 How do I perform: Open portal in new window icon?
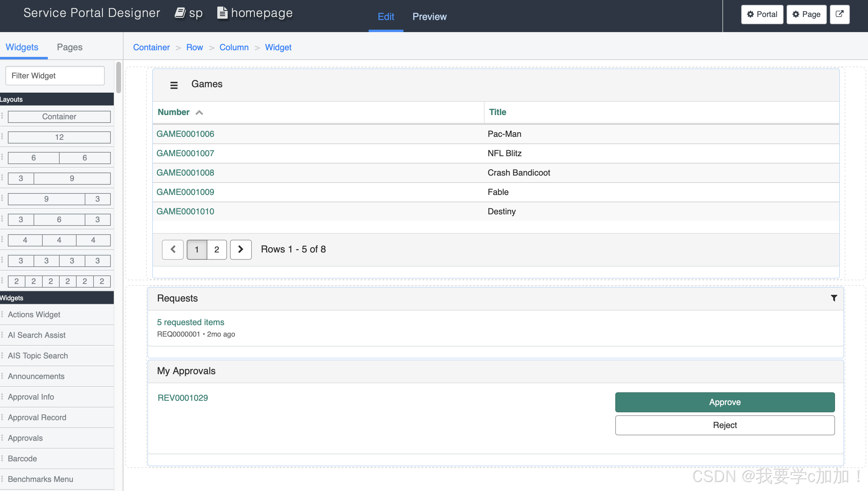[839, 14]
